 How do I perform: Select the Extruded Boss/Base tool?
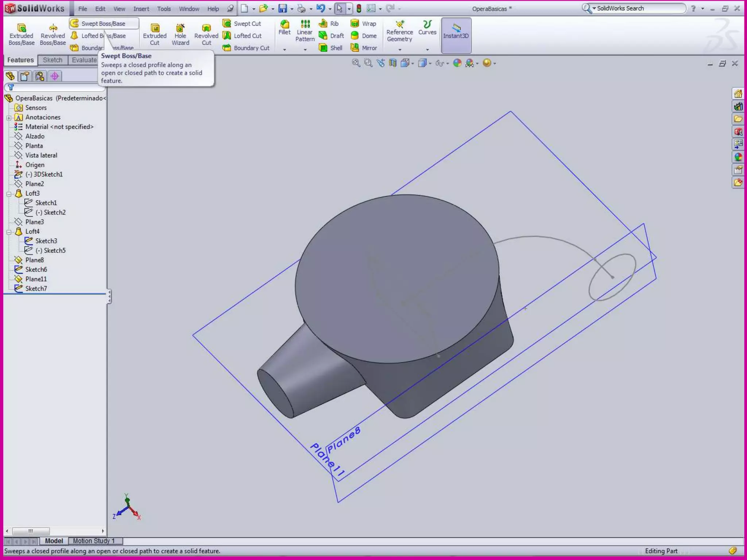click(x=21, y=28)
